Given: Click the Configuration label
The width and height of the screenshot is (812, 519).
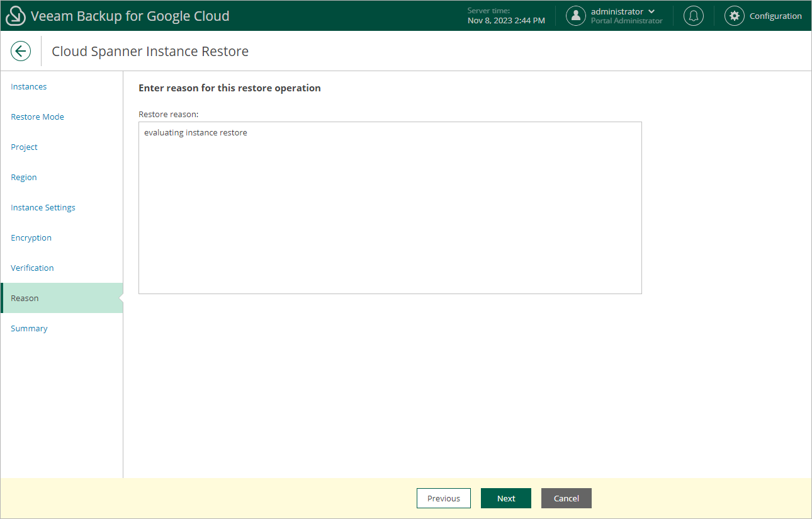Looking at the screenshot, I should point(775,16).
